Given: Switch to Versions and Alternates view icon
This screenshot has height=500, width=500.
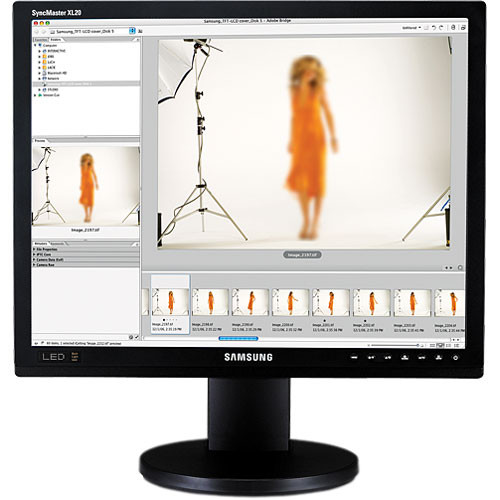Looking at the screenshot, I should pyautogui.click(x=456, y=345).
